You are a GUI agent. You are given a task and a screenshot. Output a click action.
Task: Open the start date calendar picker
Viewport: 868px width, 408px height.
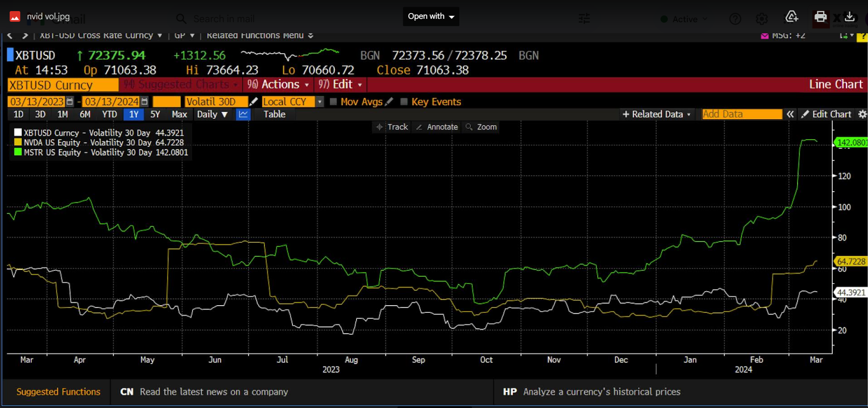[70, 102]
